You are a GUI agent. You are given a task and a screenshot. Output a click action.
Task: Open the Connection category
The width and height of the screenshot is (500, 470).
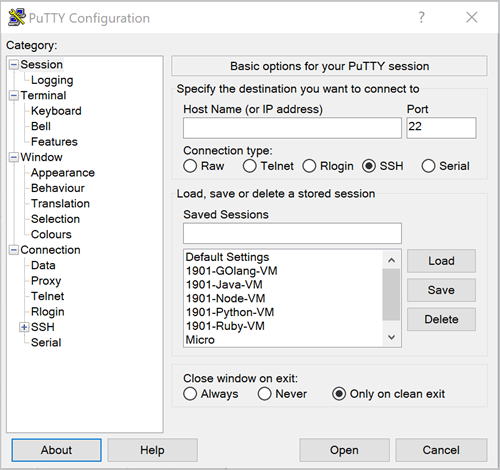pos(50,250)
